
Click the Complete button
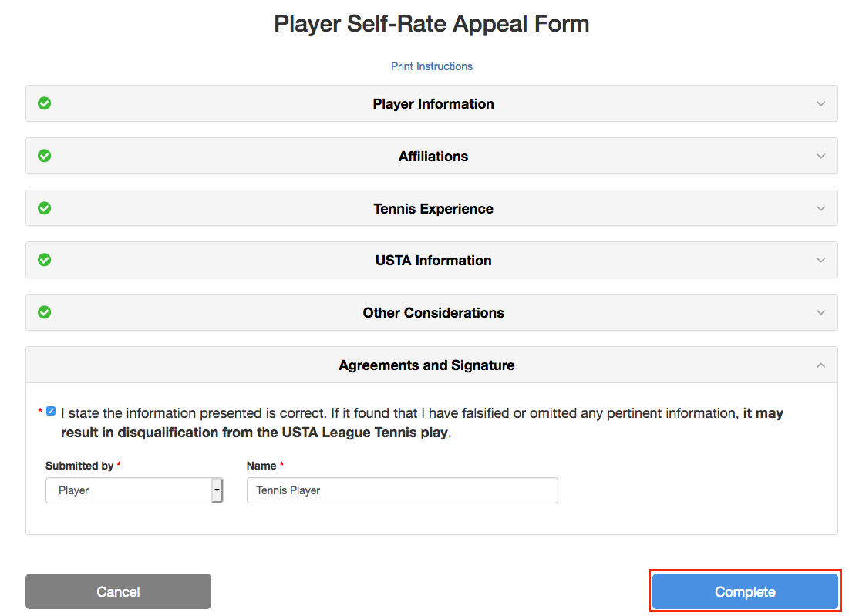click(x=744, y=592)
